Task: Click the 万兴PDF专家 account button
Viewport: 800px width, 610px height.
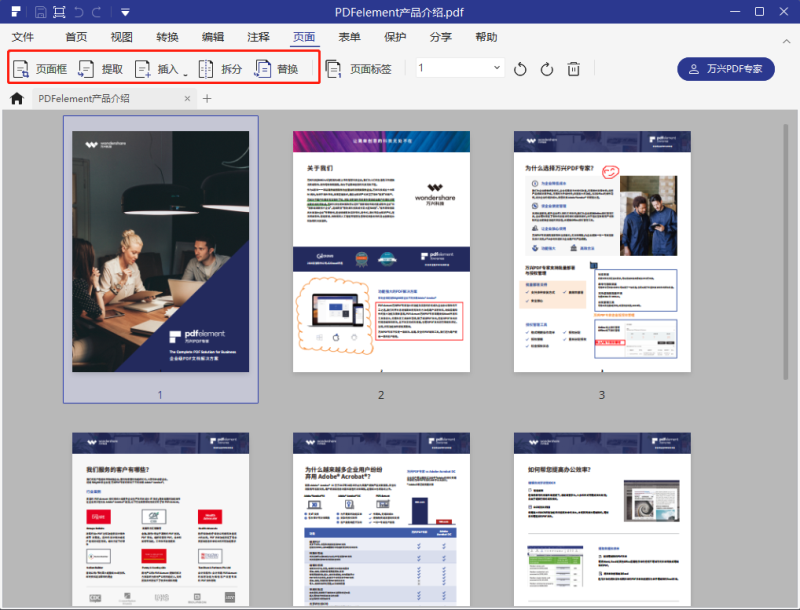Action: tap(726, 69)
